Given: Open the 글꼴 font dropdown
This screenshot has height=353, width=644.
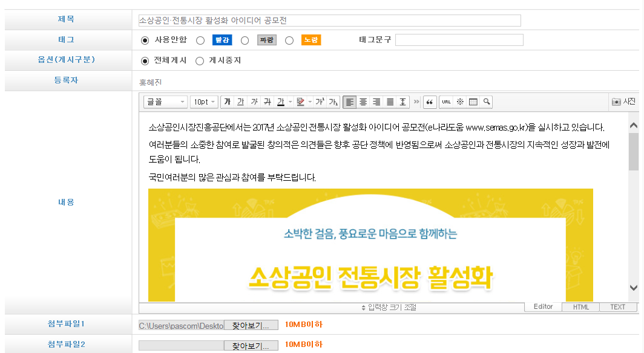Looking at the screenshot, I should 165,102.
